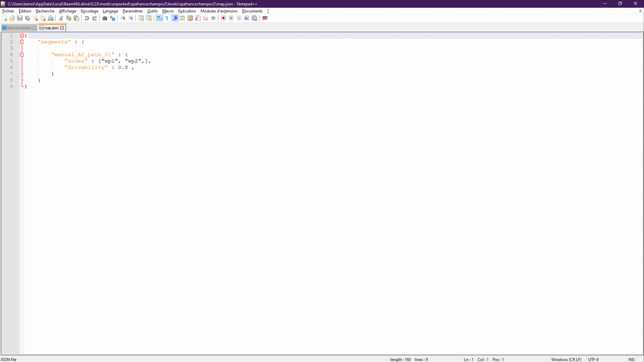Close the map.json tab

62,28
